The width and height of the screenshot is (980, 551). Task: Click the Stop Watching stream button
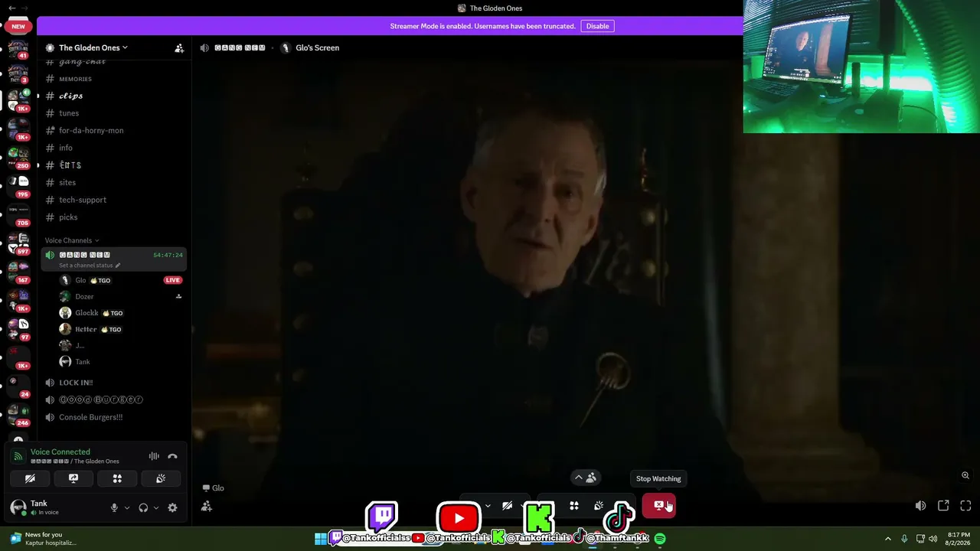tap(658, 505)
